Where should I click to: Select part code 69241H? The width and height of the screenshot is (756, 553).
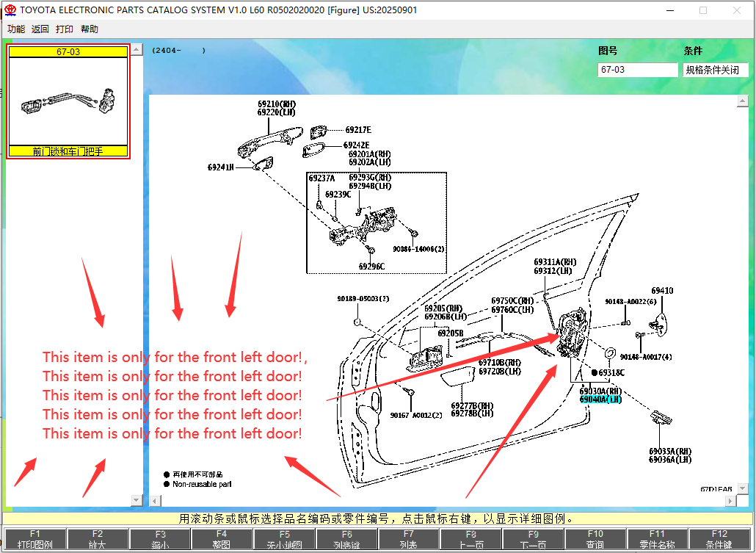[220, 167]
